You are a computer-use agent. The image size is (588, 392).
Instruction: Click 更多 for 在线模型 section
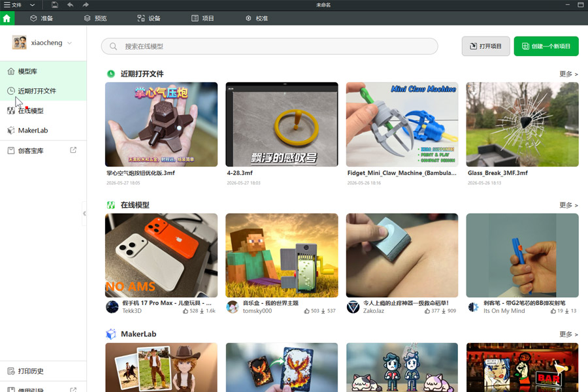tap(568, 204)
